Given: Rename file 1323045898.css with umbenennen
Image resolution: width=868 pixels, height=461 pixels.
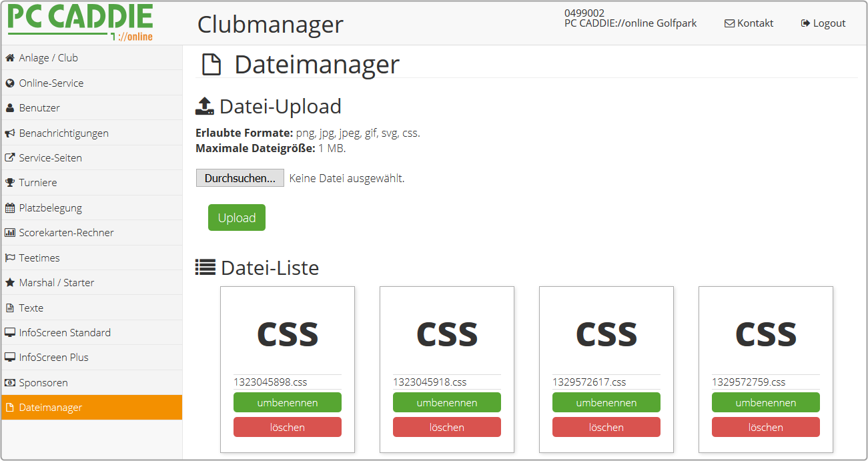Looking at the screenshot, I should click(288, 402).
